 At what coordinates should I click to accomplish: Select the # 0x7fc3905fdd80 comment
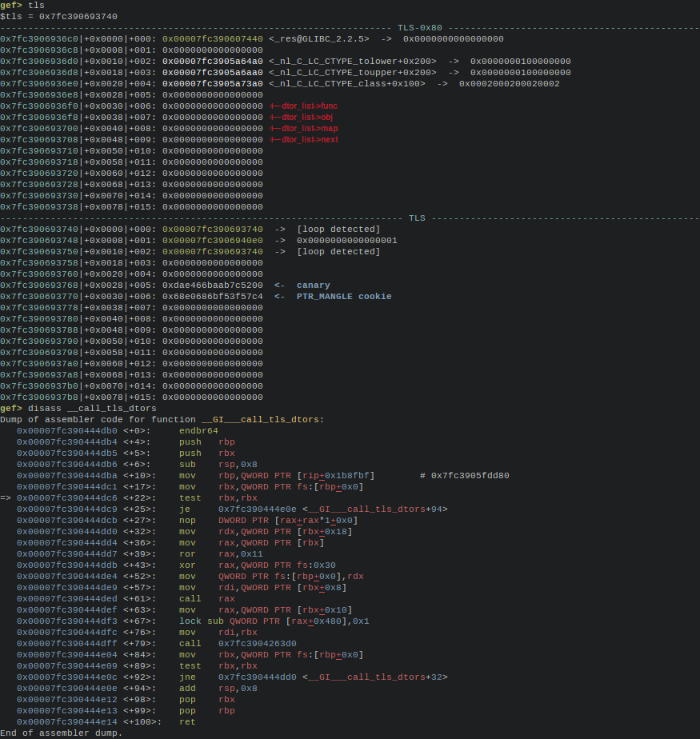pos(464,475)
